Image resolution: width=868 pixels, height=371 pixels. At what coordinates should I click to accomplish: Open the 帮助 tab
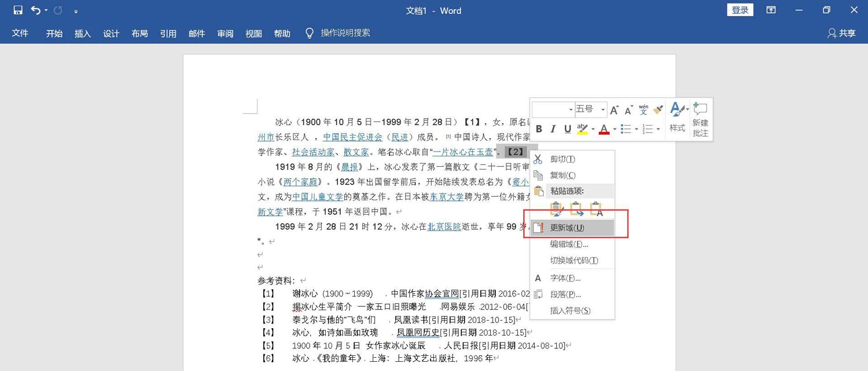tap(282, 34)
